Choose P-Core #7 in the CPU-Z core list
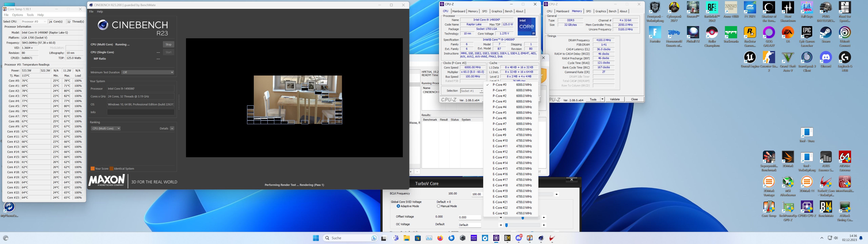868x244 pixels. point(510,124)
